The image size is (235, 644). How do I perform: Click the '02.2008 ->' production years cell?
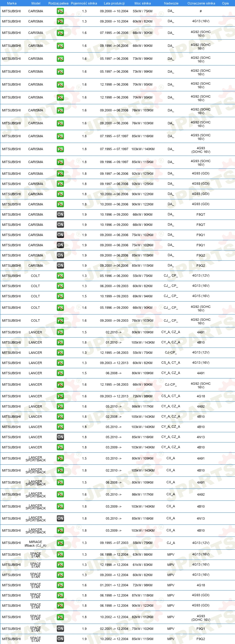tap(114, 417)
